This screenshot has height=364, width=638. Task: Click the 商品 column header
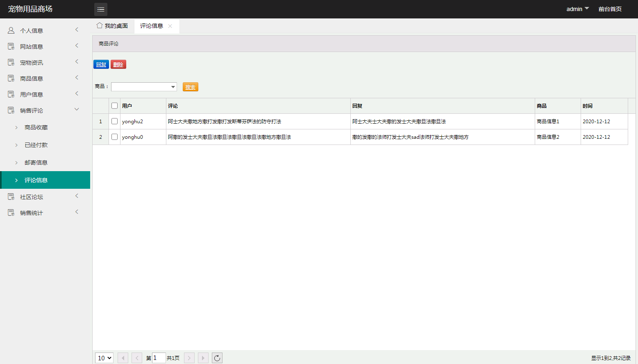[x=558, y=106]
